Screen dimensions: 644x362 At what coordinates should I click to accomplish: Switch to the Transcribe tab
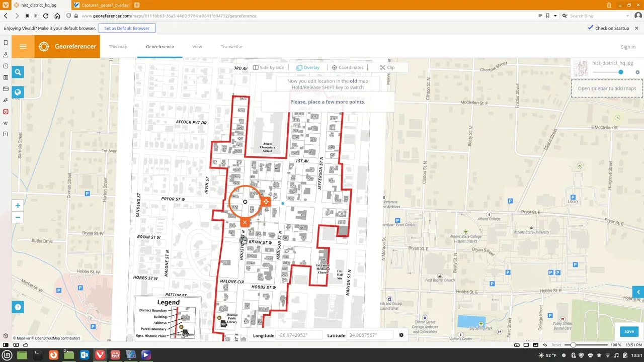point(231,47)
